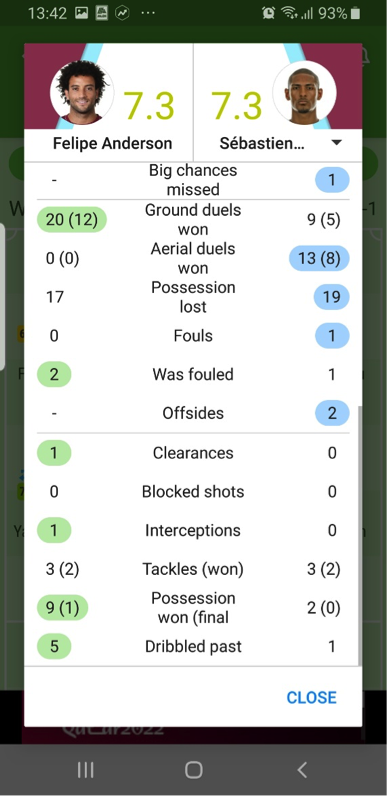The image size is (387, 796).
Task: Tap the blue 13 (8) aerial duels badge
Action: 319,258
